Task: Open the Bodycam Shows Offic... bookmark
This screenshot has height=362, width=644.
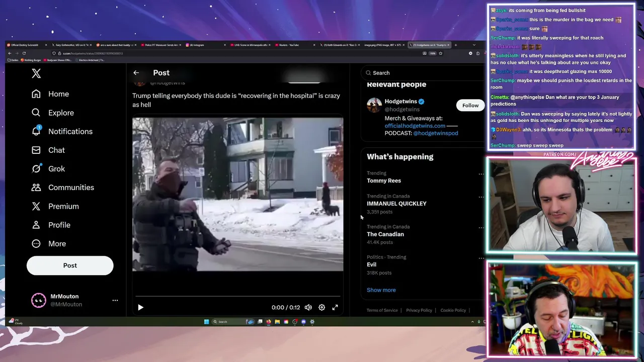Action: (57, 60)
